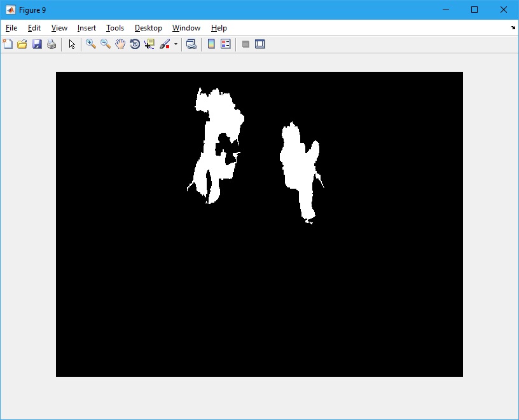
Task: Save the figure using the floppy disk icon
Action: pyautogui.click(x=37, y=44)
